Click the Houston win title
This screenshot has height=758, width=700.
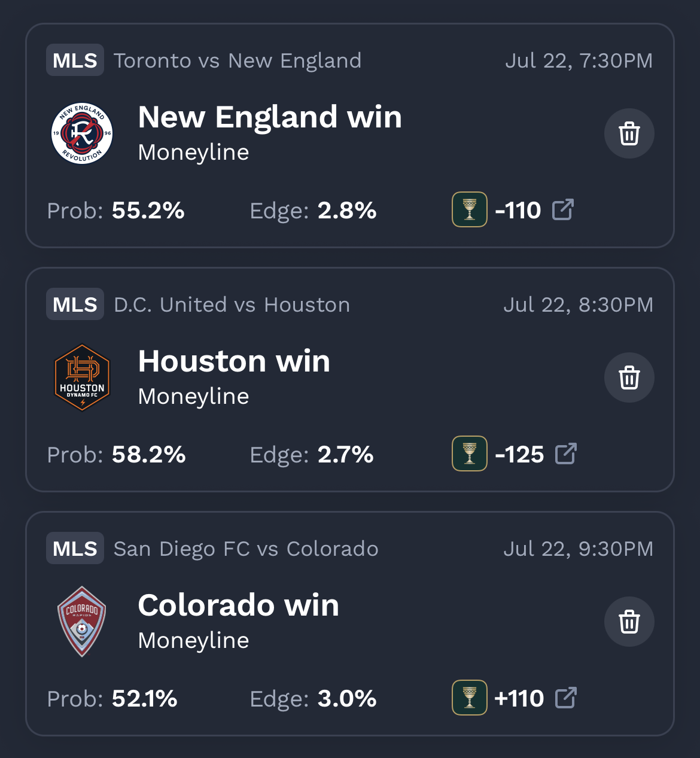pyautogui.click(x=234, y=361)
